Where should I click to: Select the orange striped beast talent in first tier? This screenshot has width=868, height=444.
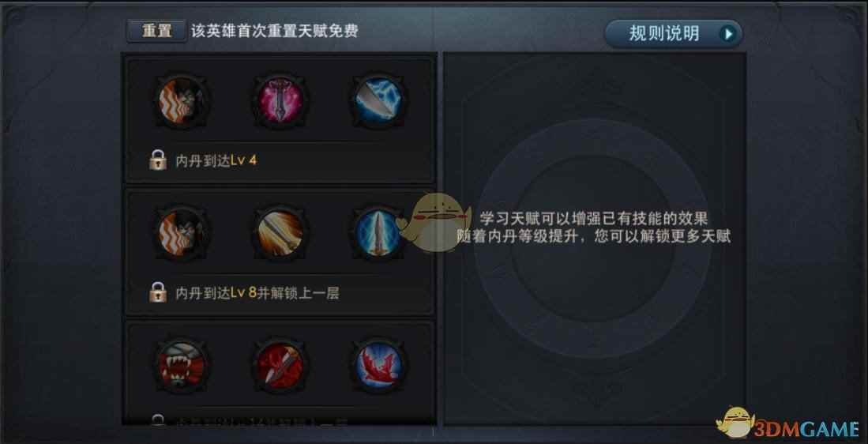click(x=180, y=102)
